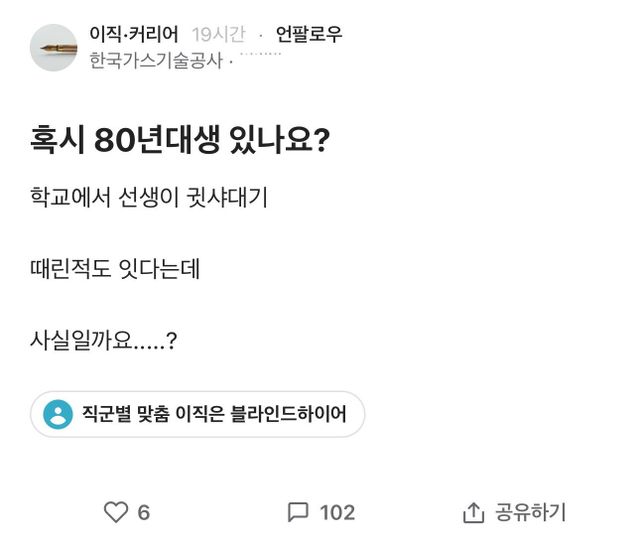Click the question mark ending the title
Screen dimensions: 640x548
pos(322,141)
